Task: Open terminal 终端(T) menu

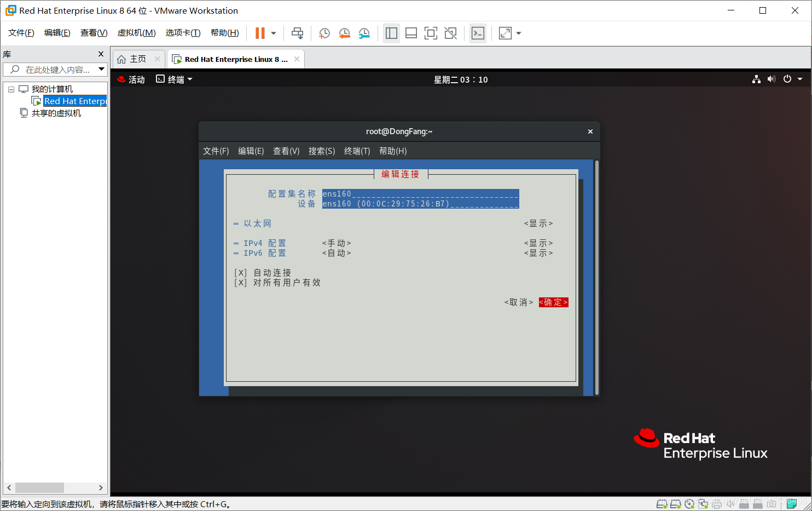Action: point(357,151)
